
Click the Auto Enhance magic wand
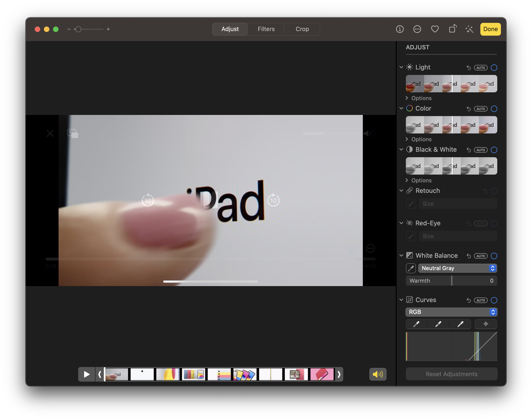click(x=469, y=29)
